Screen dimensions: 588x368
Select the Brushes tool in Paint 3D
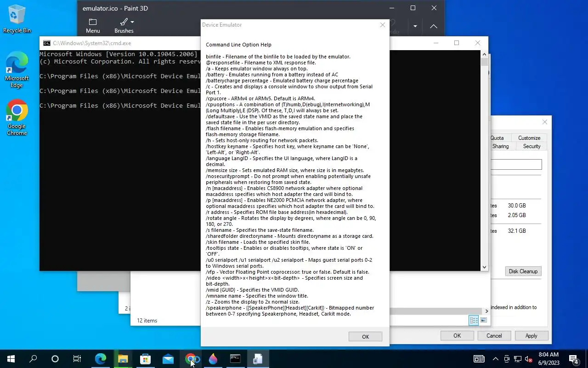coord(124,26)
